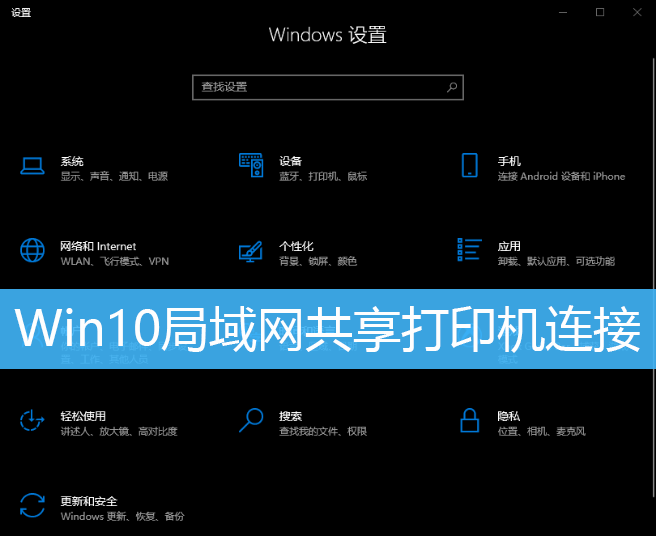Open the 更新和安全 sync arrows icon
Screen dimensions: 656x536
[32, 505]
